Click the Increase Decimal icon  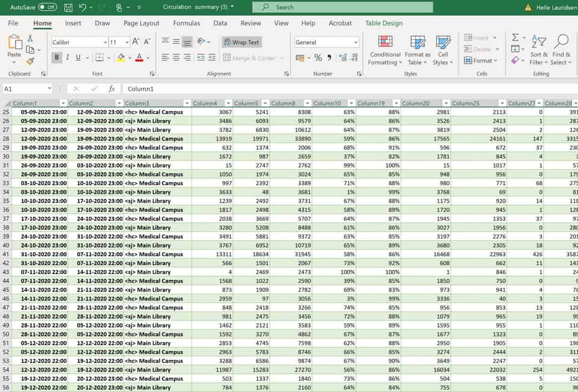pos(343,58)
